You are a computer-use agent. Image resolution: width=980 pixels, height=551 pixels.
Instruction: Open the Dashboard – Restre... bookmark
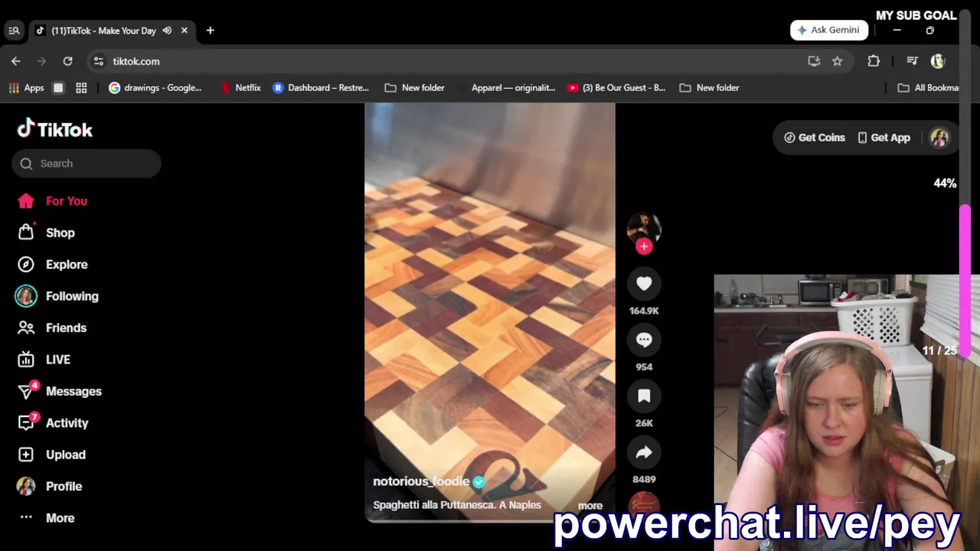tap(321, 88)
